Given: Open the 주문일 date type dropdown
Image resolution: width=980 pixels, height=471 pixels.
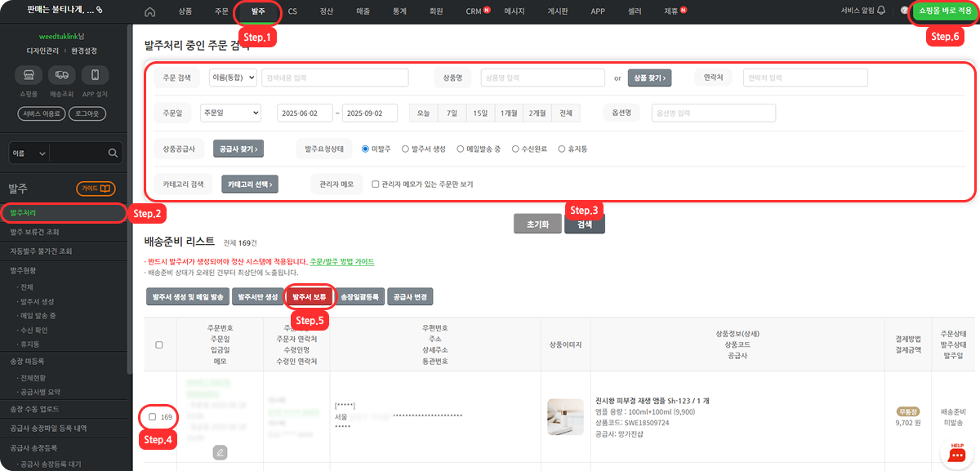Looking at the screenshot, I should coord(230,113).
